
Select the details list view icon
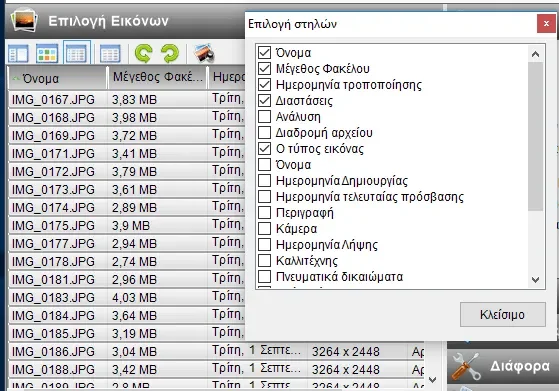(76, 54)
